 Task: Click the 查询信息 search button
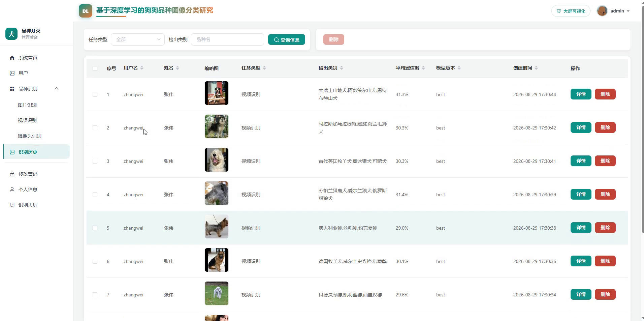click(287, 39)
